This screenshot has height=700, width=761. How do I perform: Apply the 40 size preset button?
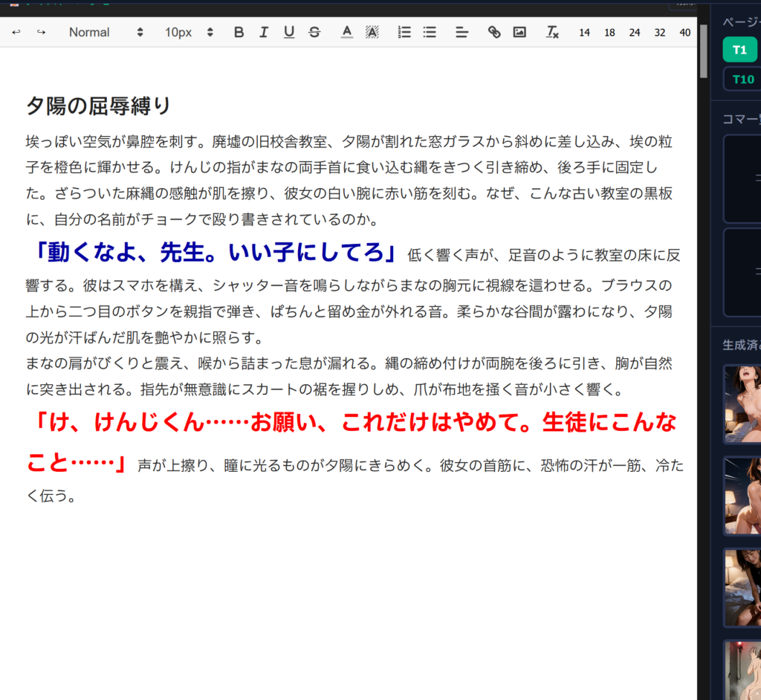coord(685,33)
